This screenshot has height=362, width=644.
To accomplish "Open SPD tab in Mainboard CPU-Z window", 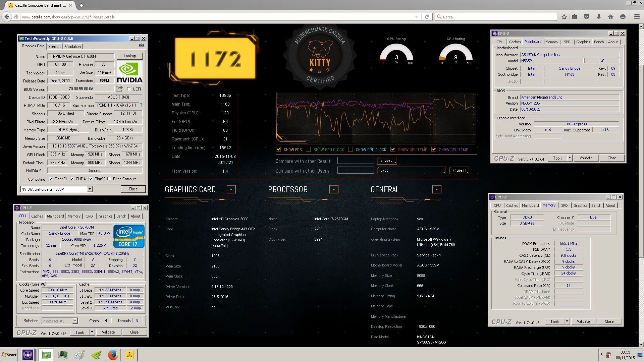I will click(567, 42).
